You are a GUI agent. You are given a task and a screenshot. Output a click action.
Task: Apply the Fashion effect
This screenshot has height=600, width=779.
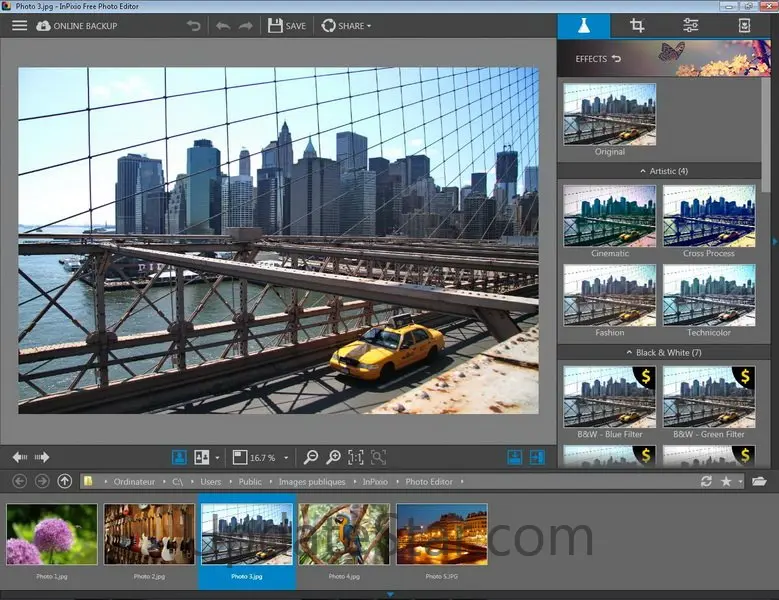(x=610, y=296)
